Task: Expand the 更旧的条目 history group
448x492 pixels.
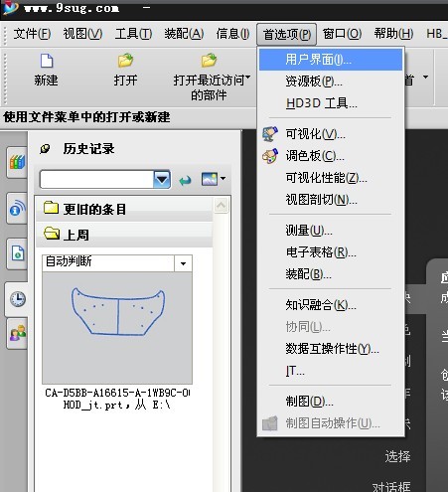Action: 124,209
